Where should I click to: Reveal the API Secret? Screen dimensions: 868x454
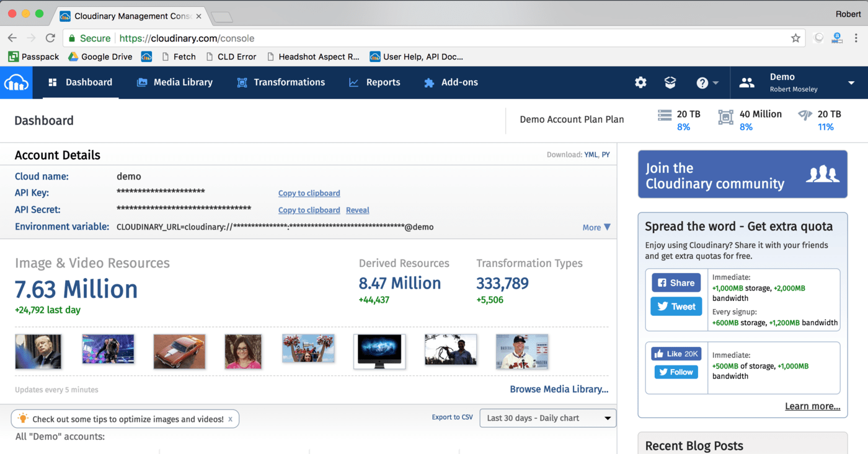coord(357,210)
